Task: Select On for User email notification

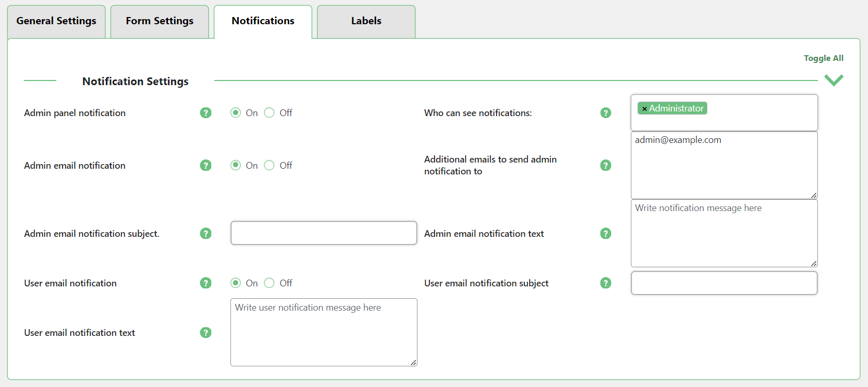Action: pyautogui.click(x=236, y=283)
